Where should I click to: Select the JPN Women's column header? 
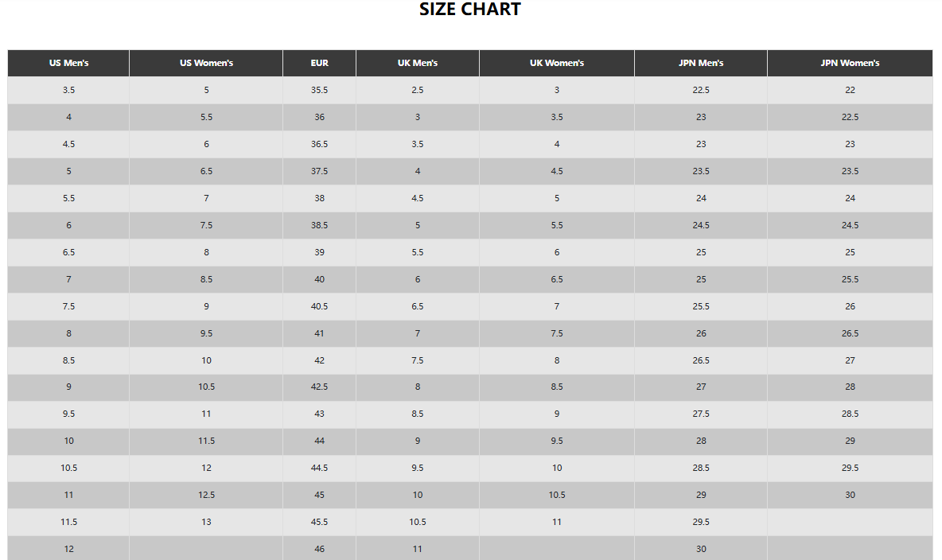(x=850, y=63)
